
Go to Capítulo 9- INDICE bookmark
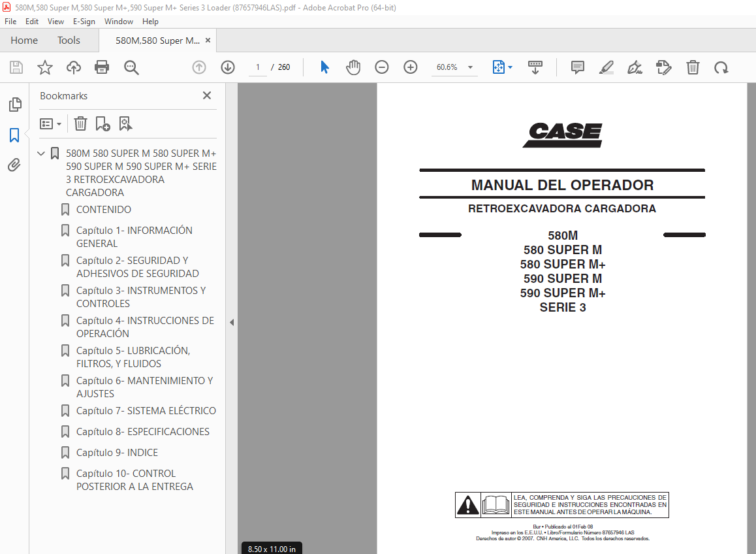point(117,453)
